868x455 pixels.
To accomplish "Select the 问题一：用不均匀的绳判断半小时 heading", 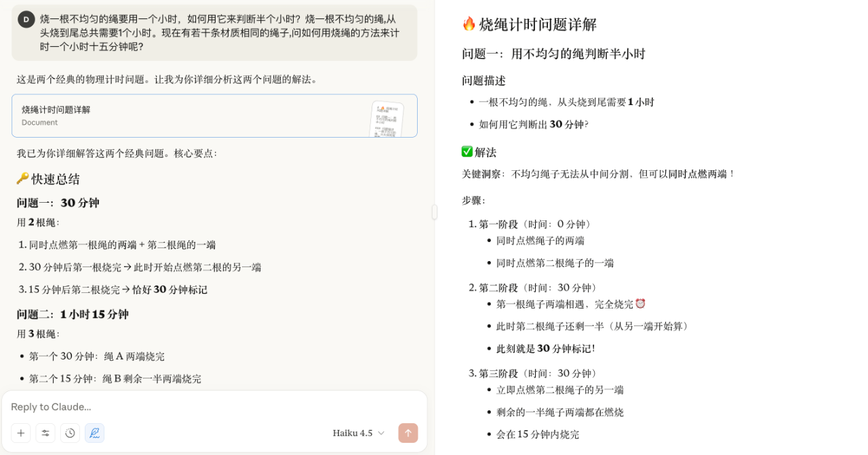I will point(553,54).
